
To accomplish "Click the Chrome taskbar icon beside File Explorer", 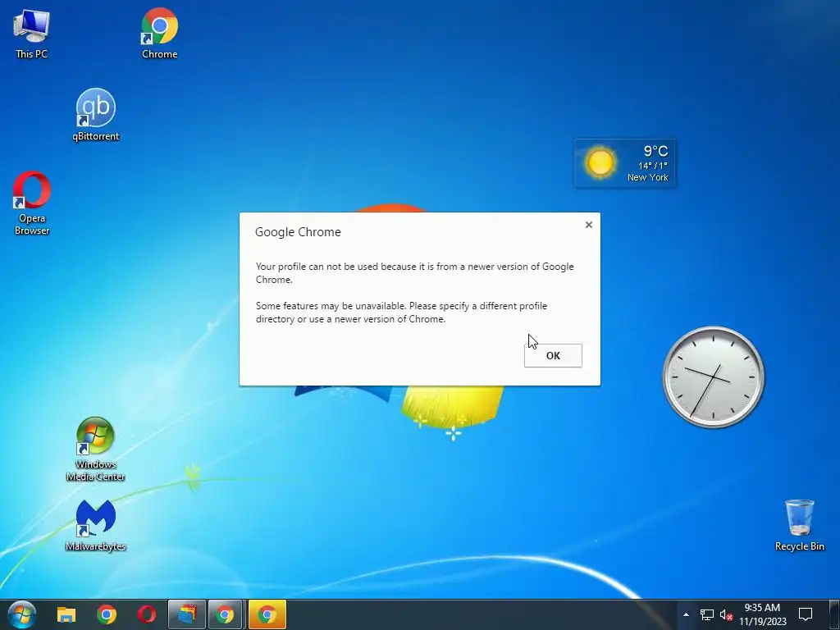I will pyautogui.click(x=107, y=614).
